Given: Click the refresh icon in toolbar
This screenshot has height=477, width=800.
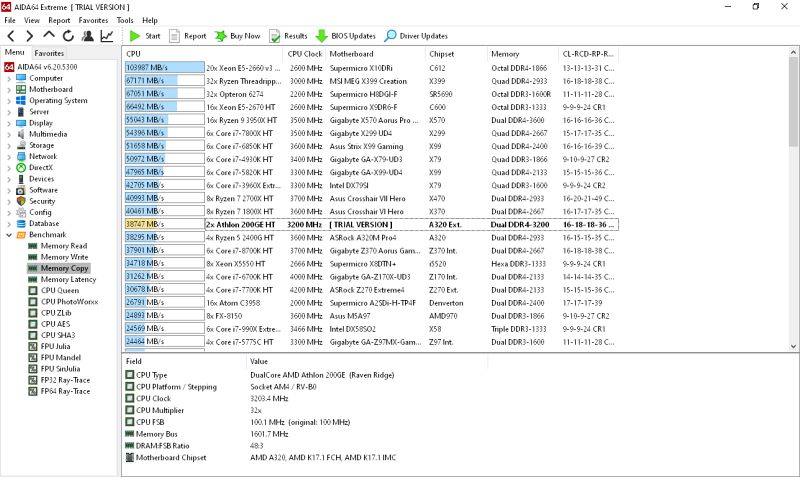Looking at the screenshot, I should (x=68, y=36).
